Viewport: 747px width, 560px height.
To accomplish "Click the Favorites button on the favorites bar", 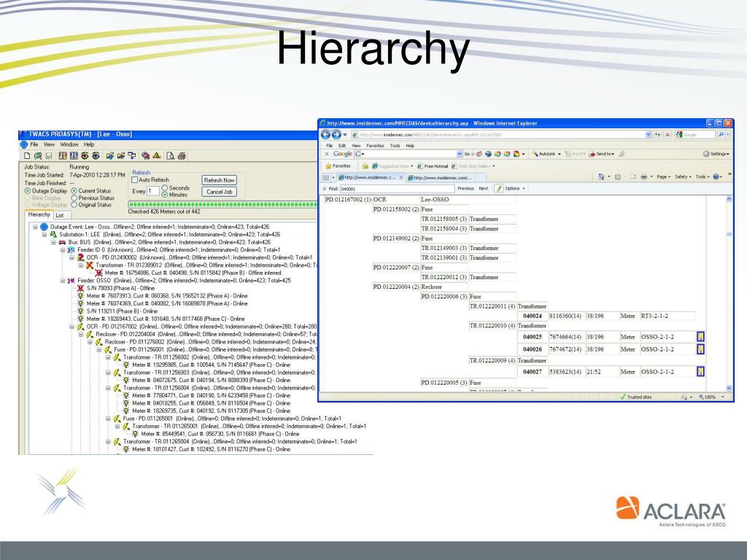I will coord(338,166).
